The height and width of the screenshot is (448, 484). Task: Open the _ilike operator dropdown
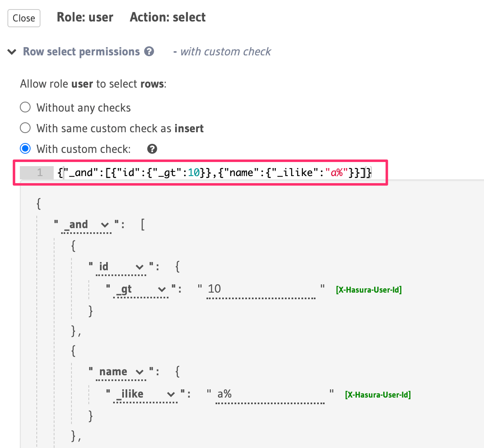[x=146, y=394]
